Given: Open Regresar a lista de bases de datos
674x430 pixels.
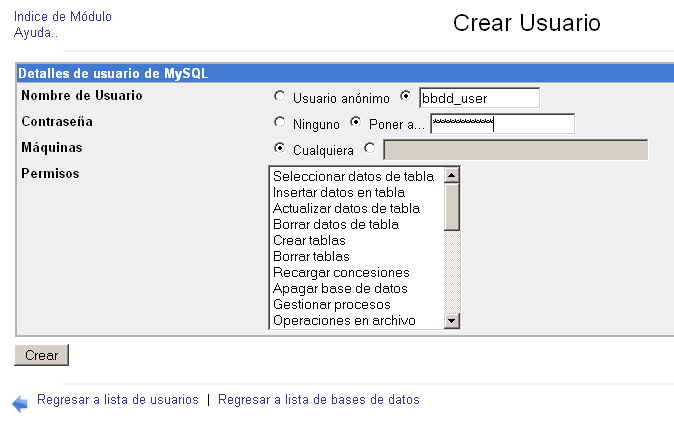Looking at the screenshot, I should [319, 400].
